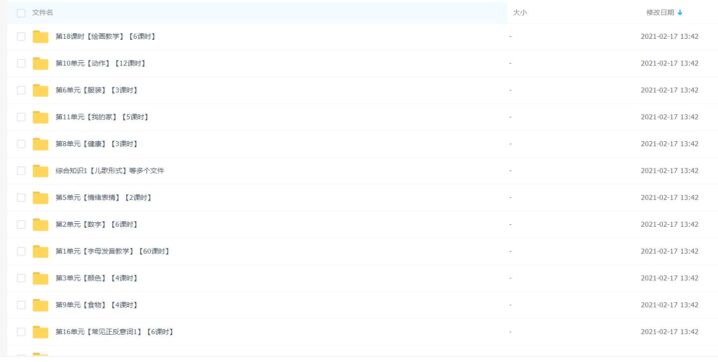The height and width of the screenshot is (362, 718).
Task: Sort by the 大小 column header
Action: 520,12
